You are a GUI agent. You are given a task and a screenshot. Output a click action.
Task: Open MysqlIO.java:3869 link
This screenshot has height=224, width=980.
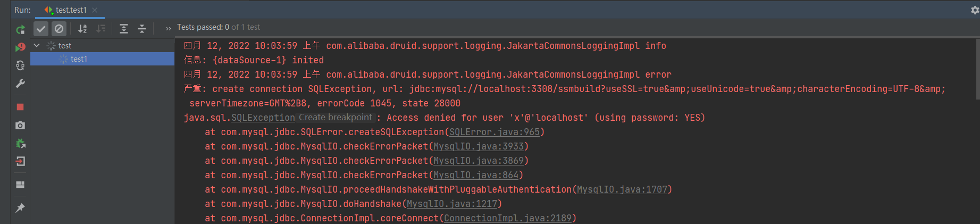pyautogui.click(x=479, y=161)
